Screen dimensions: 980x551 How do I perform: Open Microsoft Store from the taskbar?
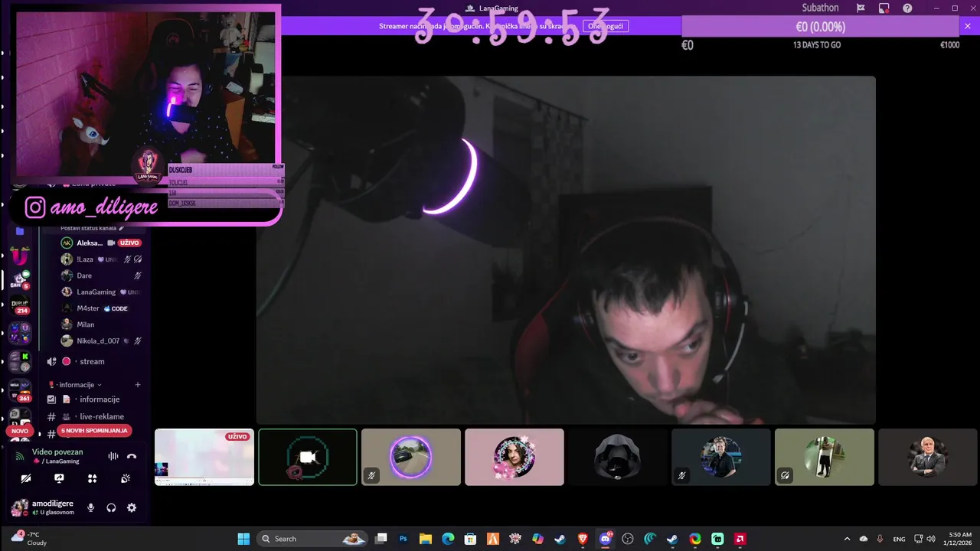pyautogui.click(x=471, y=539)
